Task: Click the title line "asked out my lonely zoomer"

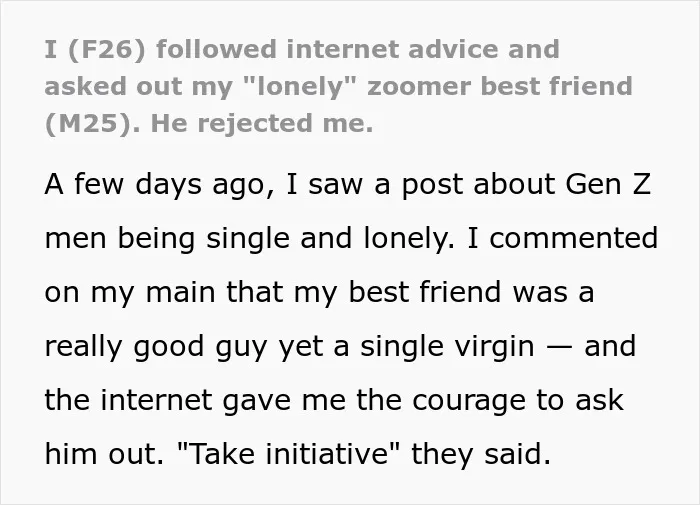Action: click(x=338, y=86)
